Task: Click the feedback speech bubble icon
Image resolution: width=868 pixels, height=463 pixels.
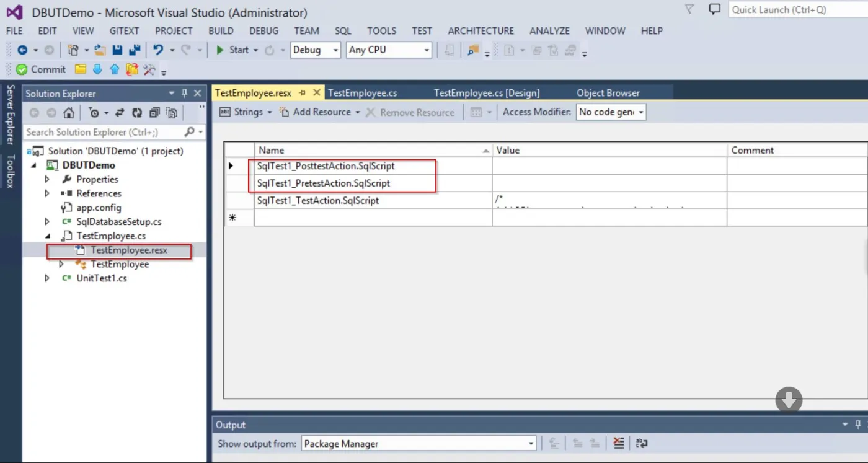Action: pos(715,9)
